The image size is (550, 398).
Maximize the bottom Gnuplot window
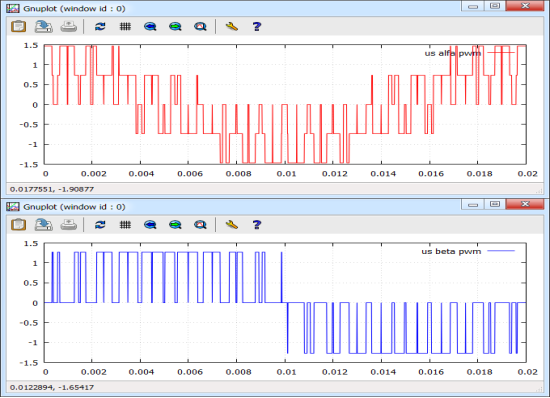pyautogui.click(x=495, y=204)
